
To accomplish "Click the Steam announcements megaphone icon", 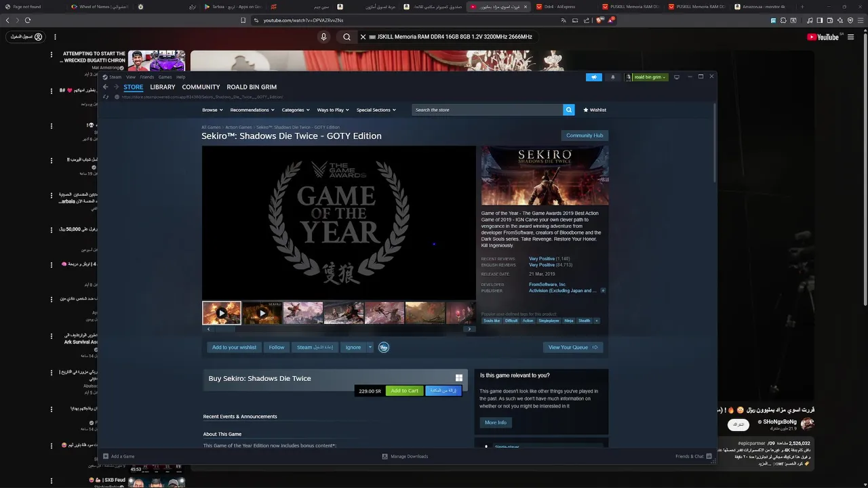I will 594,77.
